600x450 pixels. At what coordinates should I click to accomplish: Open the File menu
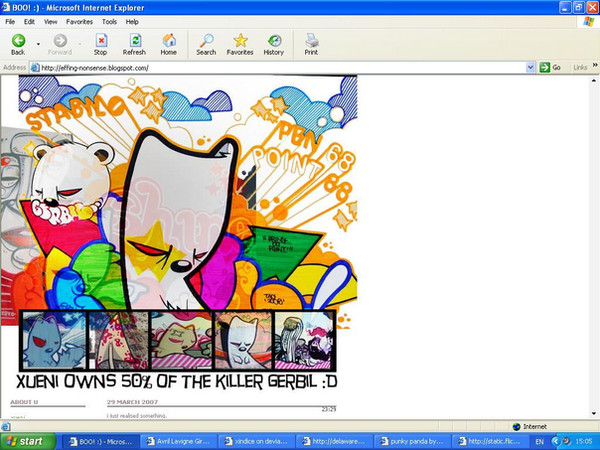[x=10, y=22]
